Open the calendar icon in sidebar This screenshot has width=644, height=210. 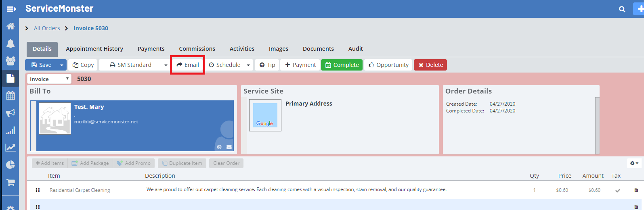pos(10,96)
